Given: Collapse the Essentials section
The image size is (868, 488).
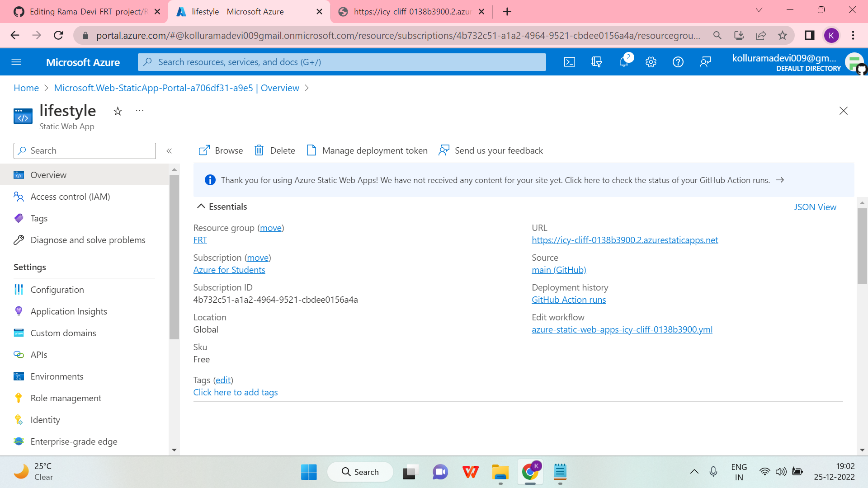Looking at the screenshot, I should (202, 206).
